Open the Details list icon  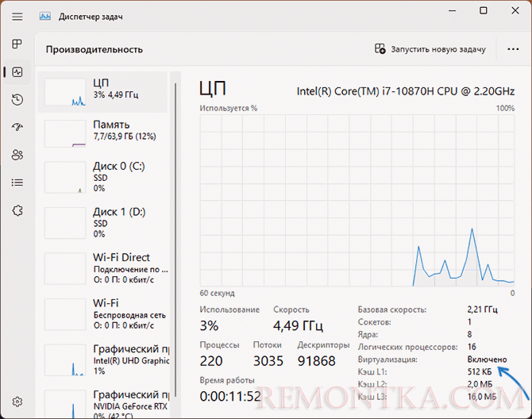point(17,183)
